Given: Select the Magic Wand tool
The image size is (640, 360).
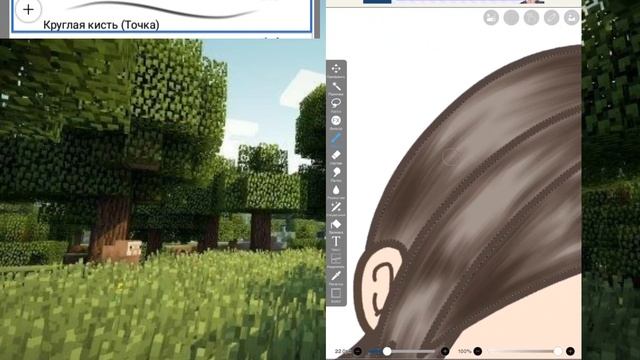Looking at the screenshot, I should pos(336,87).
